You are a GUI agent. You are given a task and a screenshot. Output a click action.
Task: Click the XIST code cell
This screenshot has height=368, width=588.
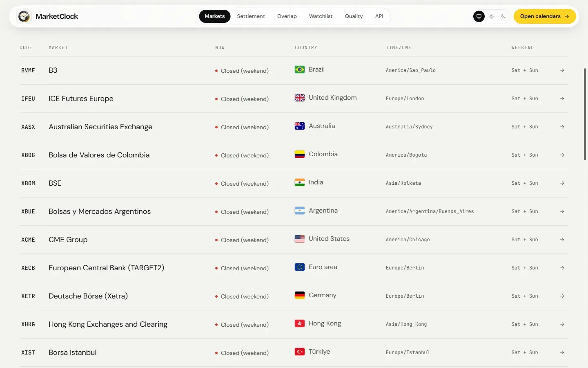point(28,352)
